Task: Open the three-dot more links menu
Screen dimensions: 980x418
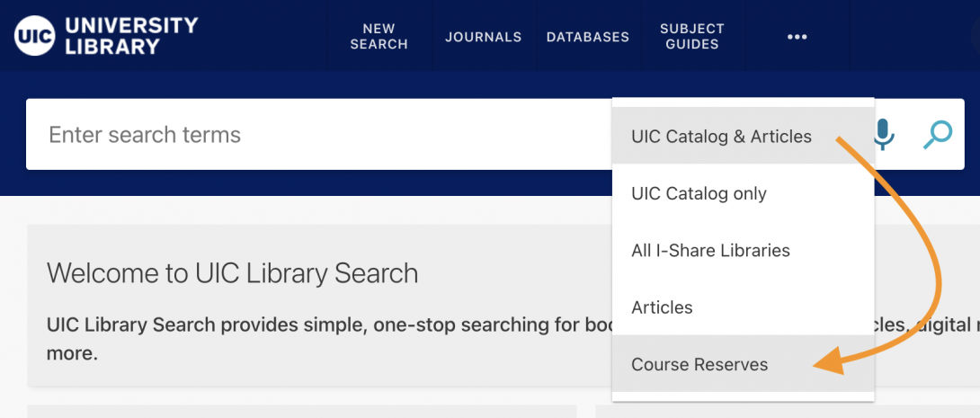Action: point(797,37)
